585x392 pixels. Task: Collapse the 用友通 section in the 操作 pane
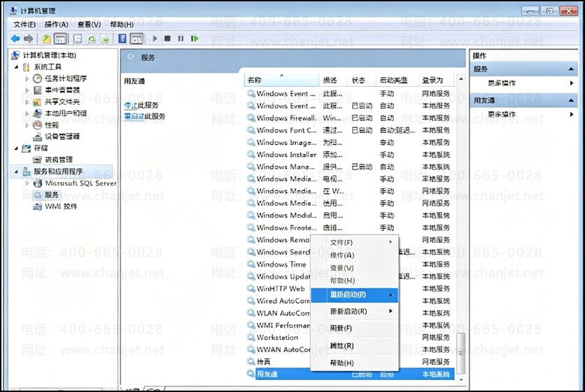(571, 100)
